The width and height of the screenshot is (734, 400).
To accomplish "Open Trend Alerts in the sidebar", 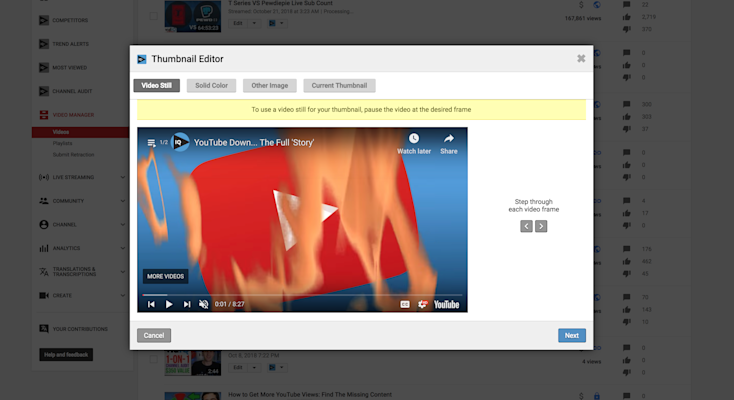I will 70,44.
